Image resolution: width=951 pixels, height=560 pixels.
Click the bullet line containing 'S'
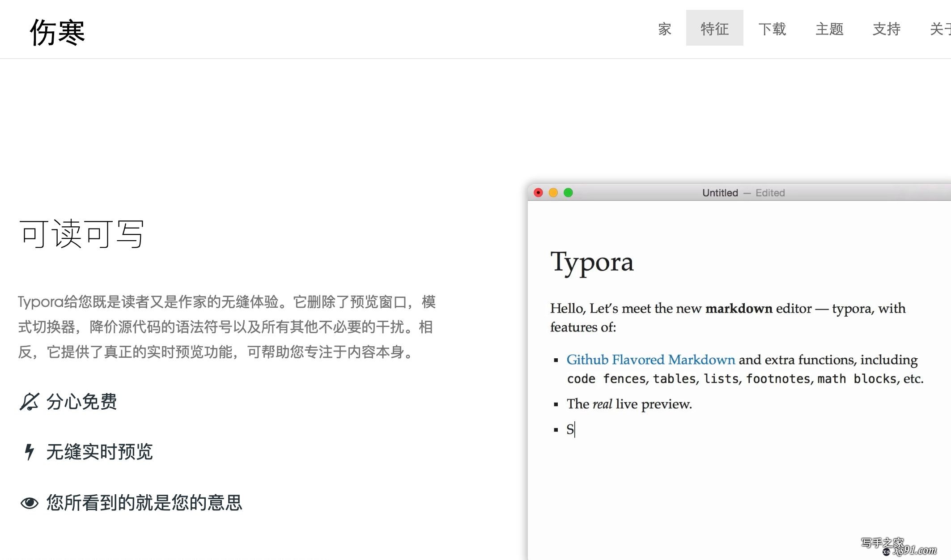pos(570,429)
